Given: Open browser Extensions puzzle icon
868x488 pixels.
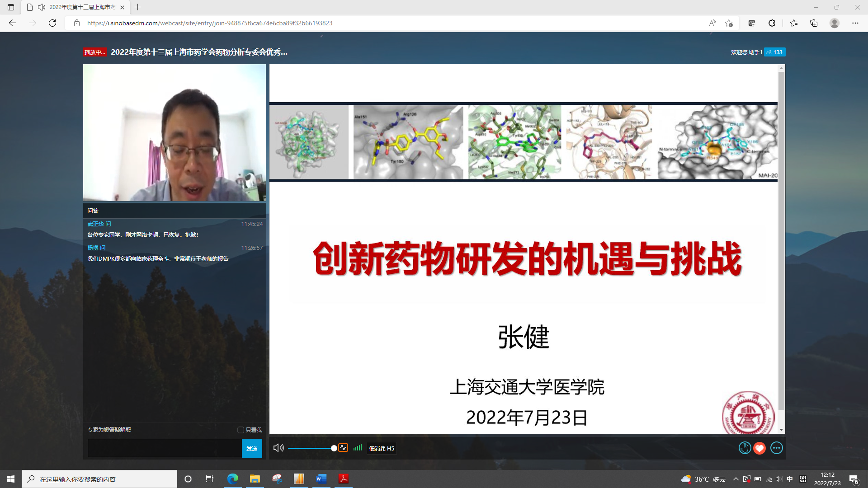Looking at the screenshot, I should coord(772,23).
